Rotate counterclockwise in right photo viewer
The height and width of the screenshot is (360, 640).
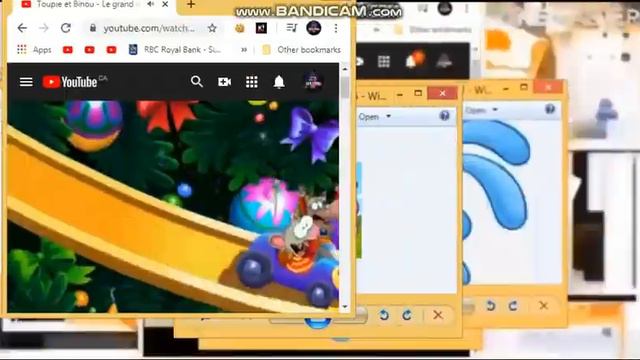pyautogui.click(x=490, y=305)
